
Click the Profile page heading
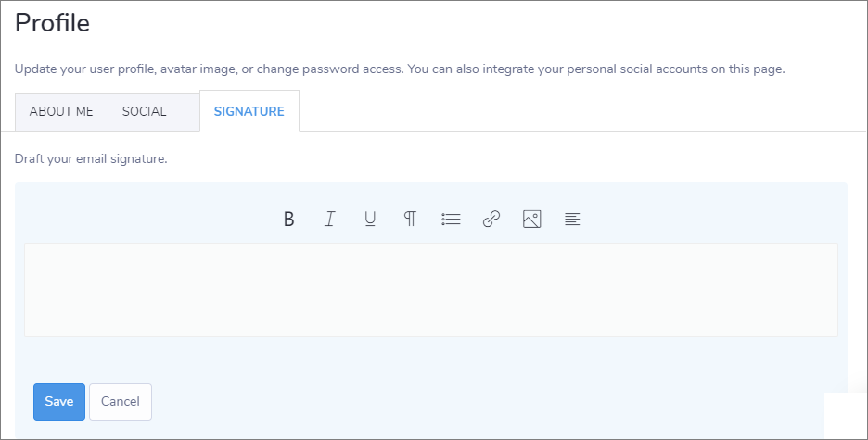53,23
